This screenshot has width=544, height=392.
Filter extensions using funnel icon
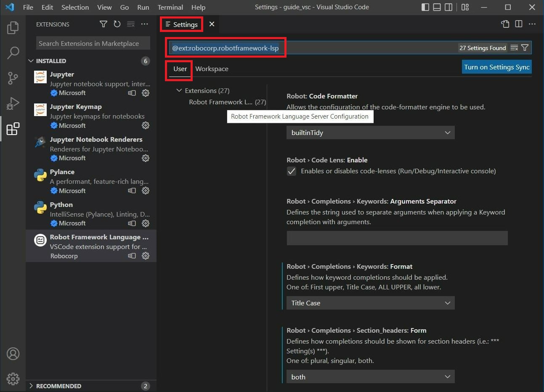coord(103,24)
